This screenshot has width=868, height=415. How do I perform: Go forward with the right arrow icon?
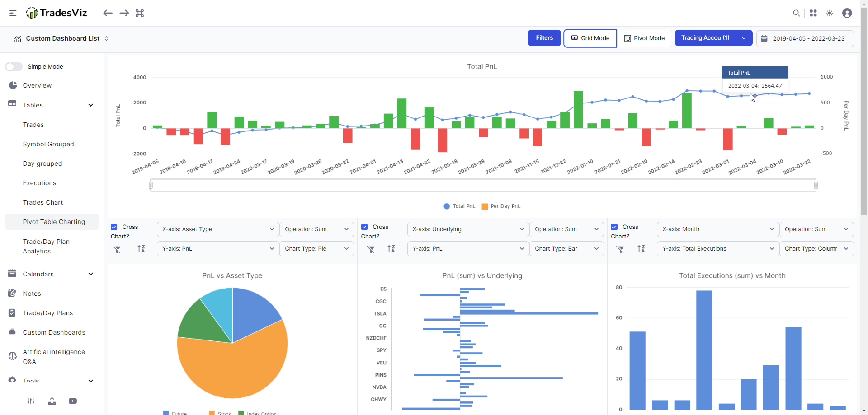pyautogui.click(x=124, y=13)
